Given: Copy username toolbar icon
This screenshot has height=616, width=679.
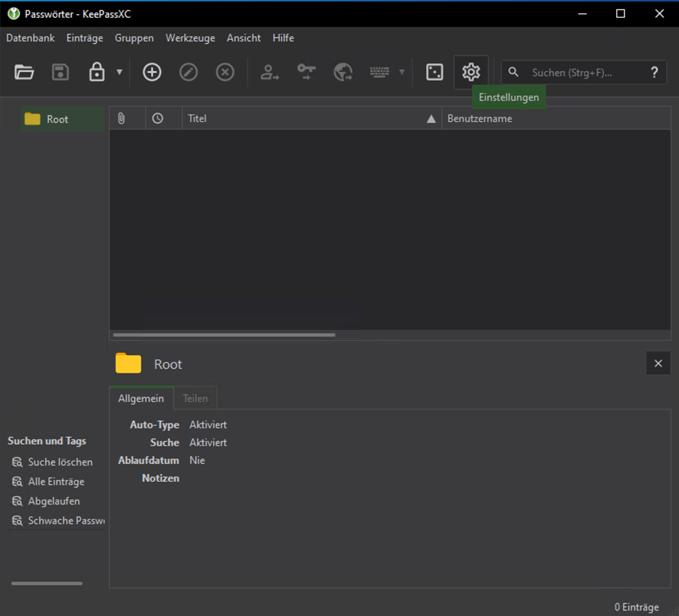Looking at the screenshot, I should coord(269,72).
